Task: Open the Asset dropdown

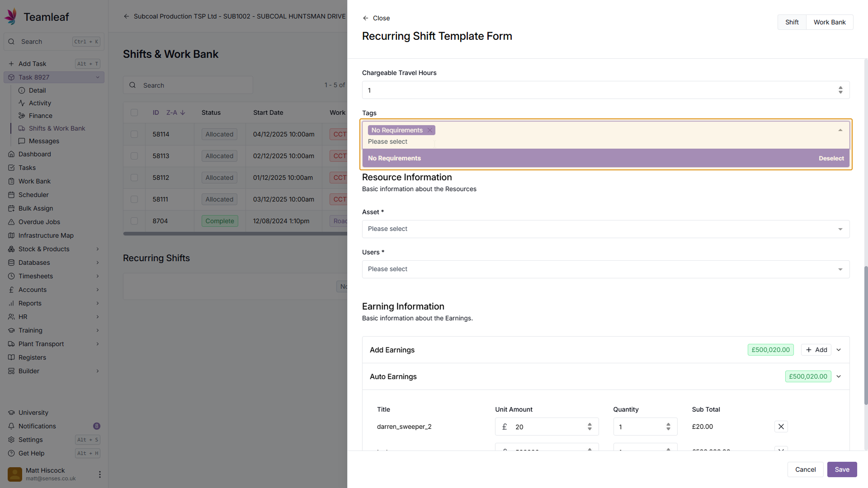Action: [x=605, y=229]
